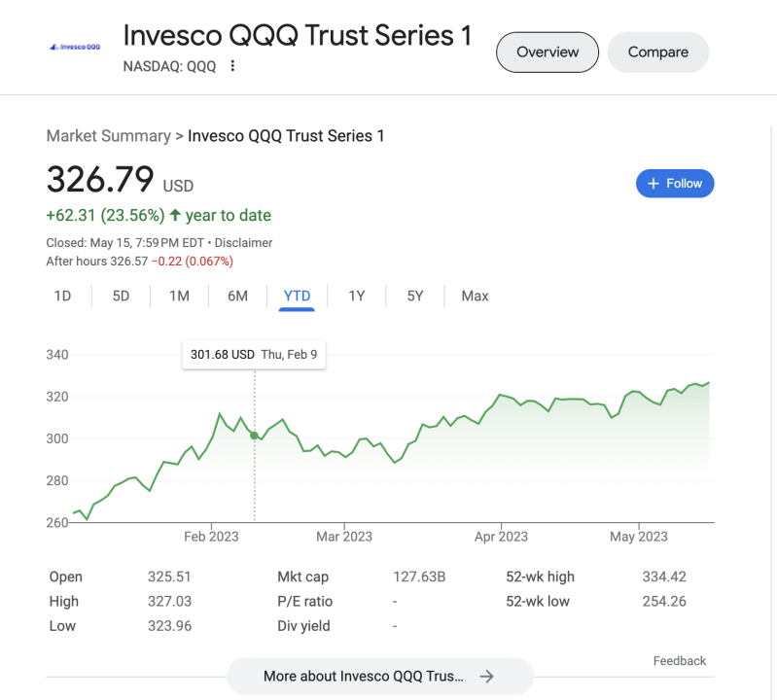Open the Disclaimer link
777x700 pixels.
pos(243,243)
